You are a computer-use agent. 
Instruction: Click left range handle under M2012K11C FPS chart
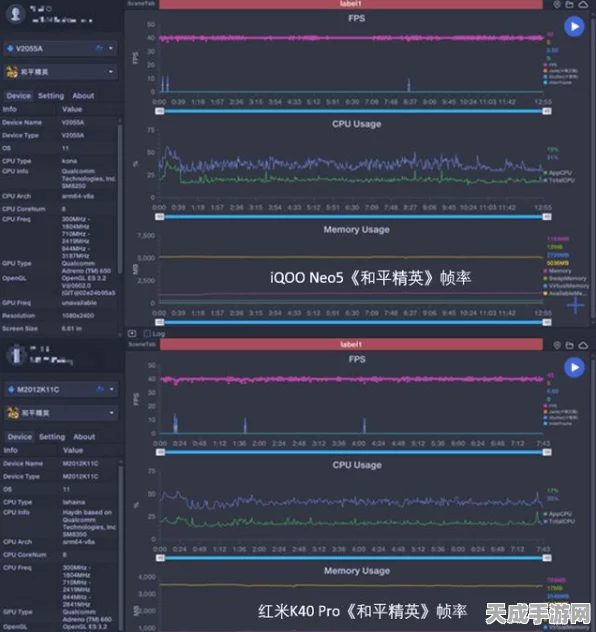tap(160, 452)
